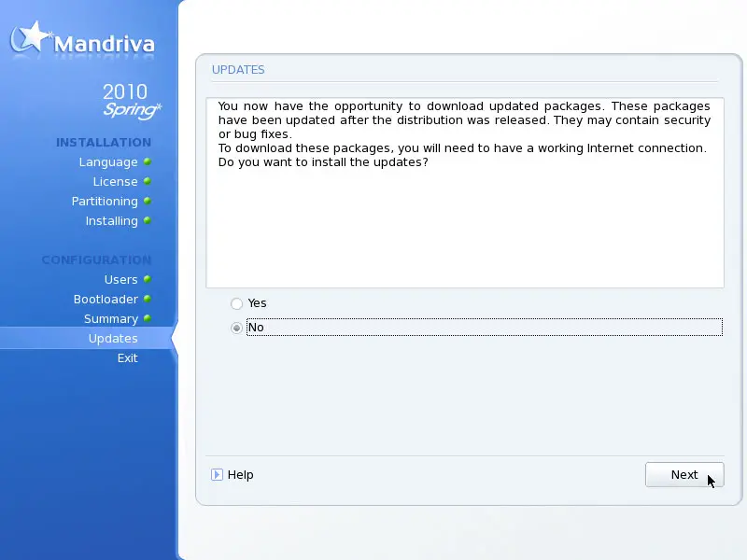Click the Next button

click(x=684, y=475)
